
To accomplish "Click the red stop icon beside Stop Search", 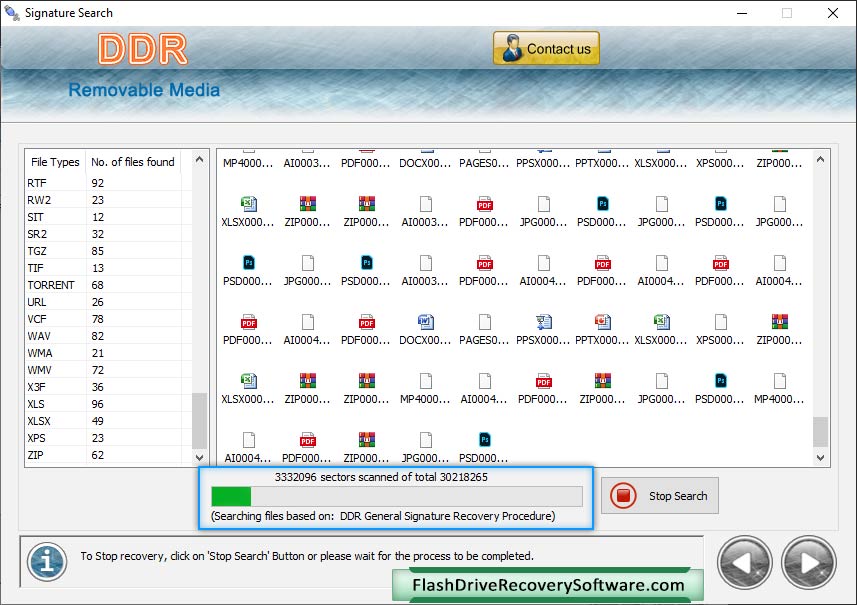I will pyautogui.click(x=623, y=496).
